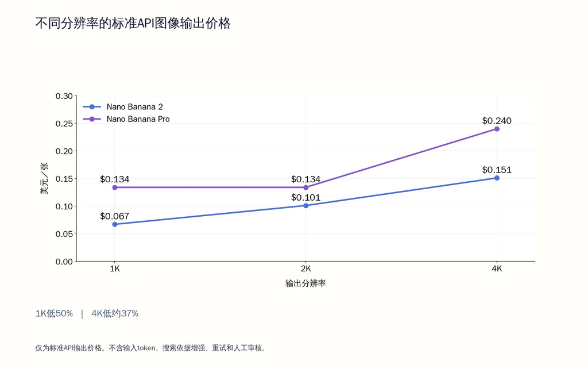Click the blue data point at 1K
The height and width of the screenshot is (368, 588).
[115, 224]
